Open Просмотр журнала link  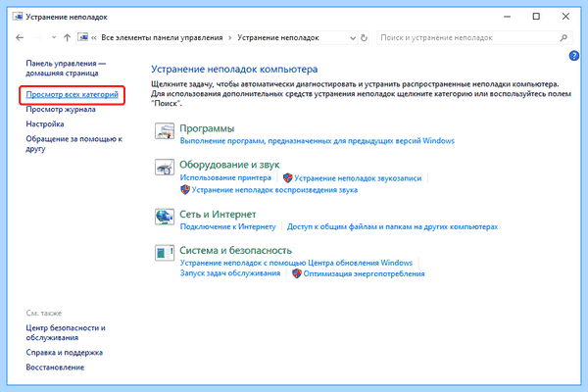coord(61,109)
